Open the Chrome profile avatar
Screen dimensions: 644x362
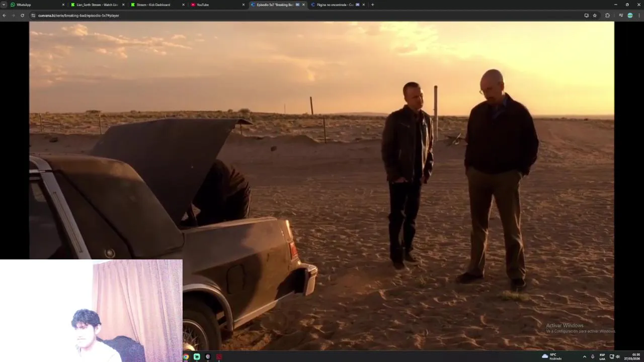click(x=630, y=16)
